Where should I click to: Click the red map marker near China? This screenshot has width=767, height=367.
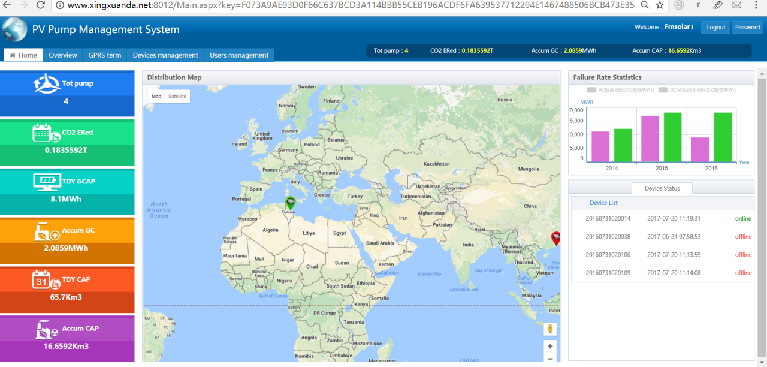556,238
